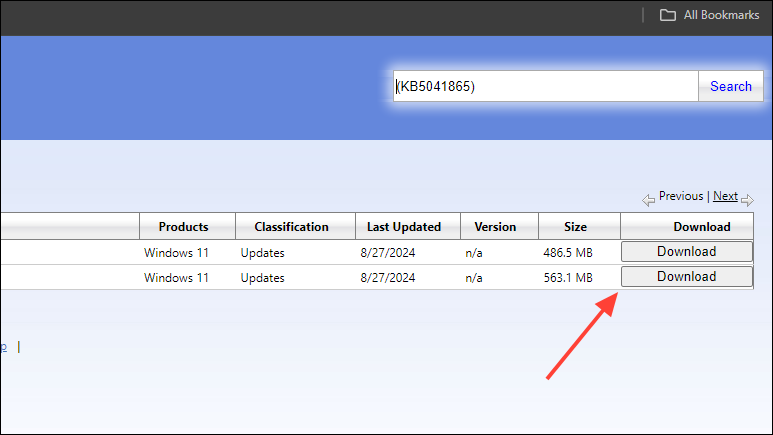Viewport: 773px width, 435px height.
Task: Click Updates in the 486.5 MB row
Action: coord(262,253)
